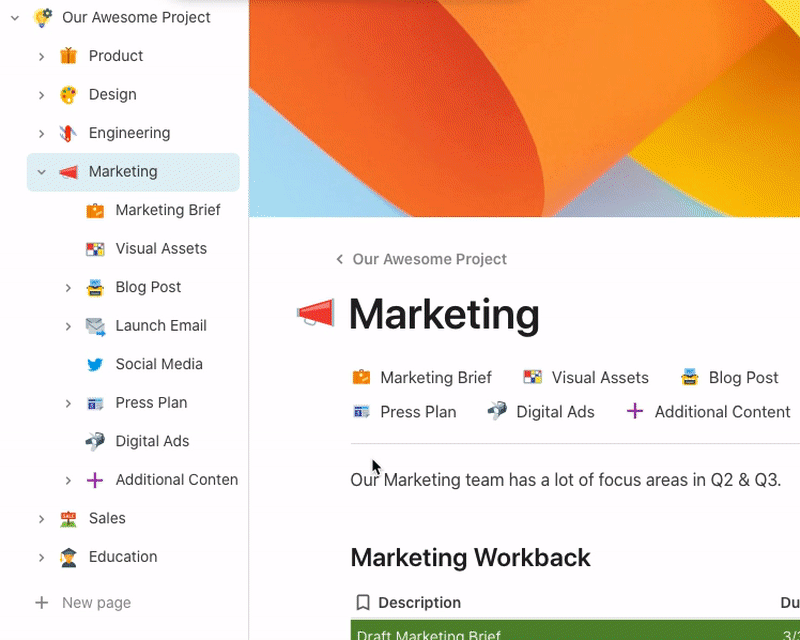Open the Sales page from sidebar
The image size is (800, 640).
pos(107,519)
